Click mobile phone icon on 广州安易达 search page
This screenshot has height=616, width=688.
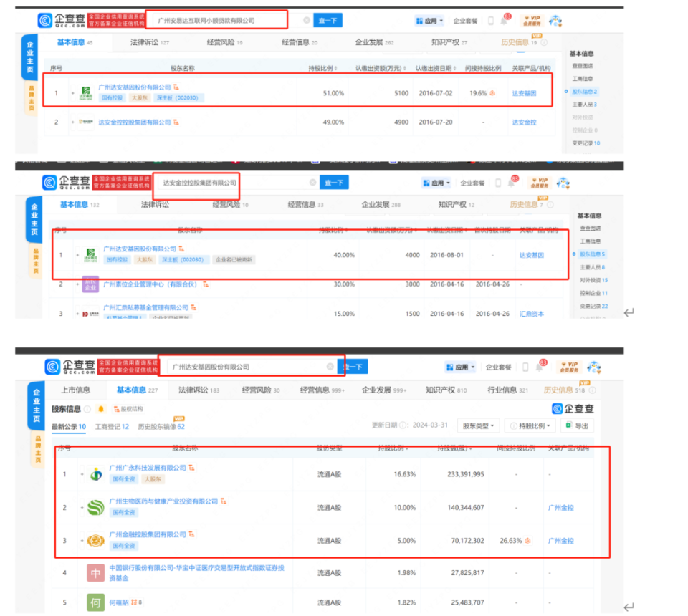(490, 21)
